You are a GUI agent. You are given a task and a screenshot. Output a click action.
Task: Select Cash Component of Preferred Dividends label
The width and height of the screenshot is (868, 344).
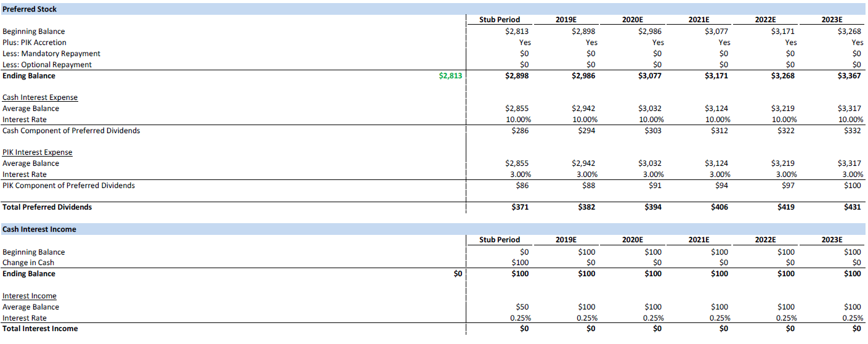click(x=71, y=131)
